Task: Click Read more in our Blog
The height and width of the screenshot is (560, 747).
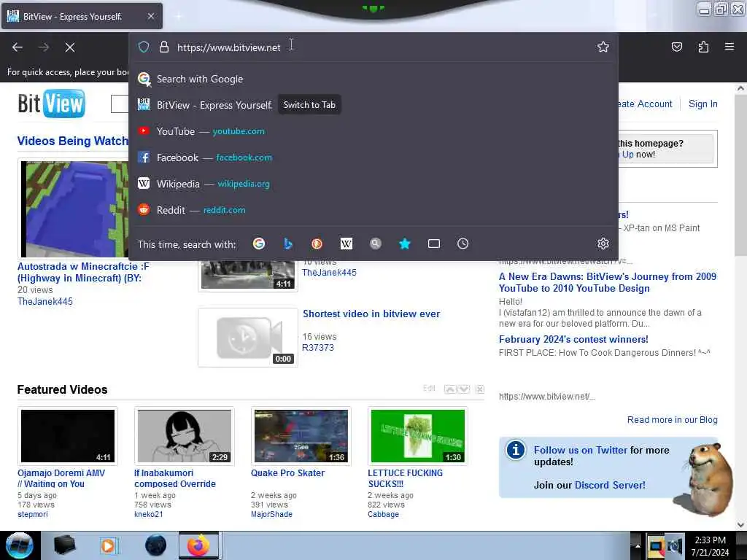Action: coord(672,419)
